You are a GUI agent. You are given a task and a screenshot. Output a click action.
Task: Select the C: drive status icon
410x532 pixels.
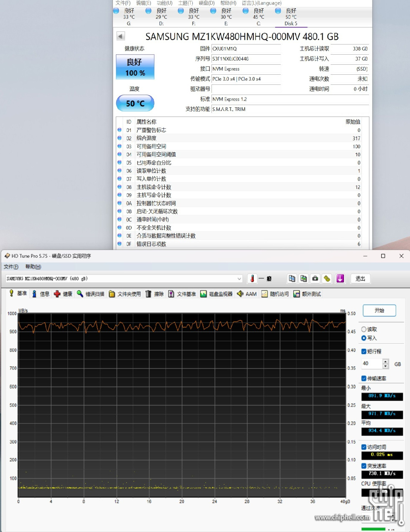(x=246, y=11)
